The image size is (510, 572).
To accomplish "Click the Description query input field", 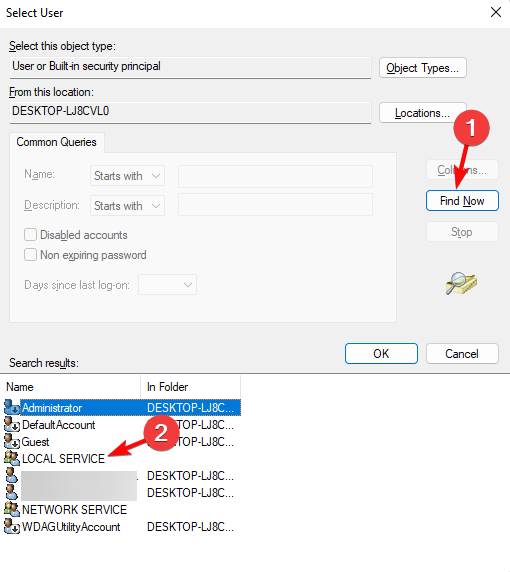I will [x=275, y=205].
